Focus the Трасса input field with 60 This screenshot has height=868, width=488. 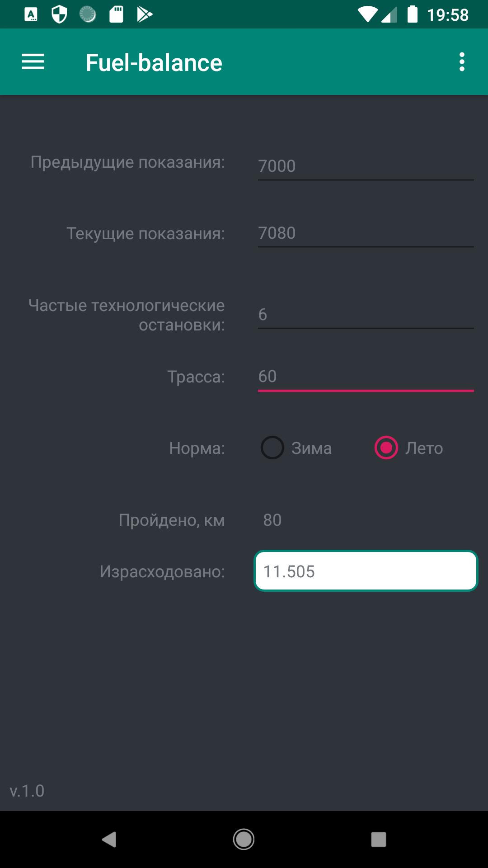(x=366, y=377)
